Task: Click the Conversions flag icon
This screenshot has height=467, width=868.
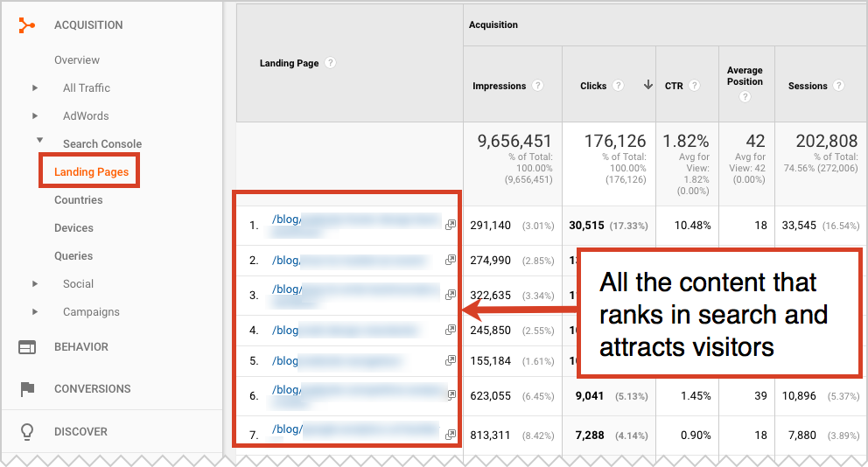Action: pyautogui.click(x=27, y=389)
